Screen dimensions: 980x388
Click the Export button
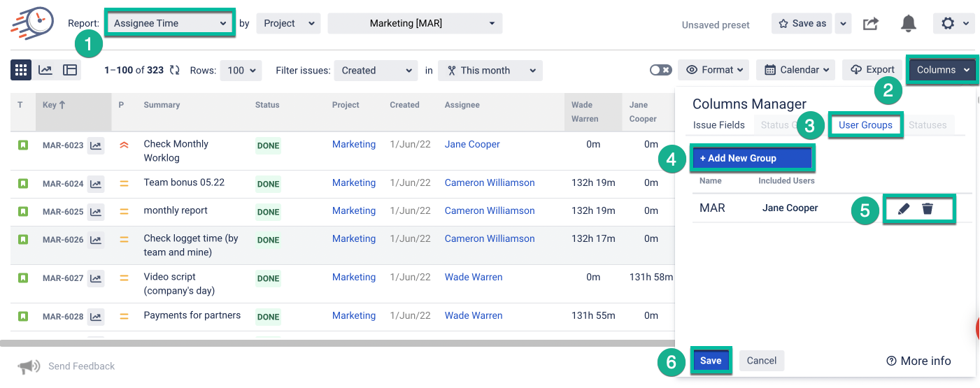[x=873, y=70]
